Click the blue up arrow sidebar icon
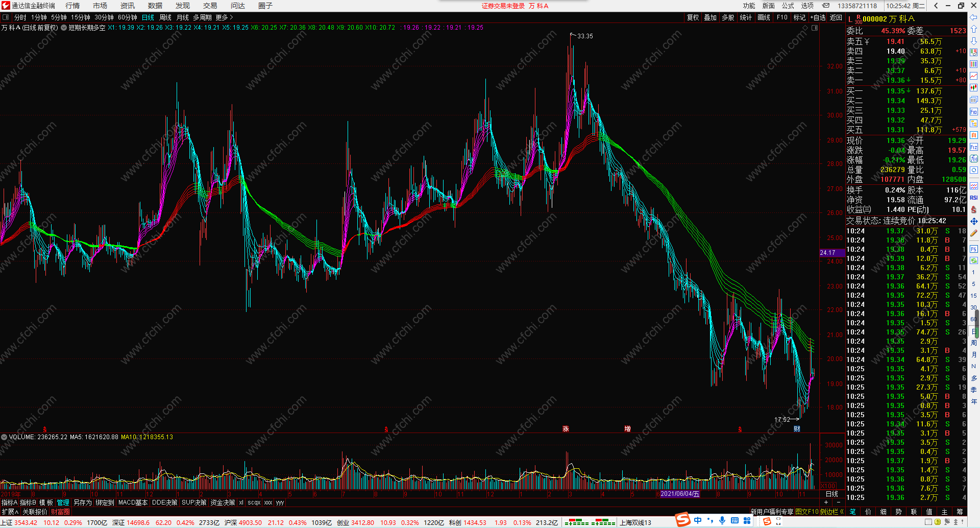980x528 pixels. [974, 29]
